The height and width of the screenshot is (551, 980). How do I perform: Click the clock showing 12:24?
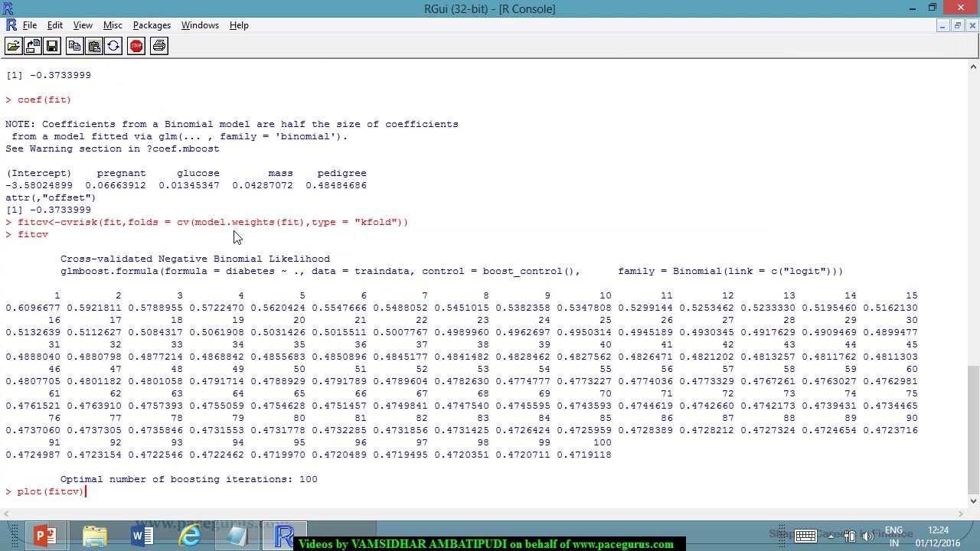click(938, 530)
